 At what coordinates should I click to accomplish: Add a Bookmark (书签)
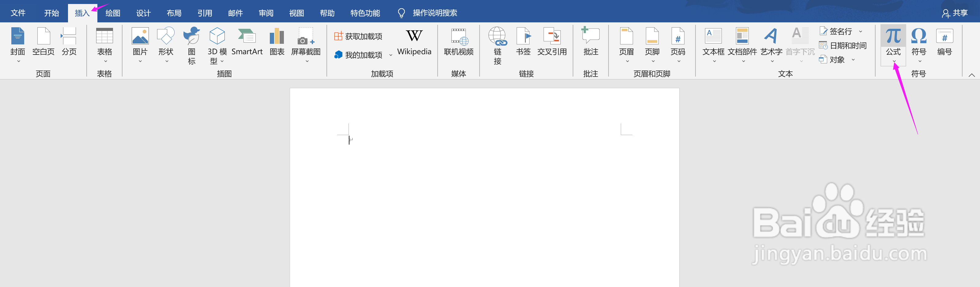[523, 41]
